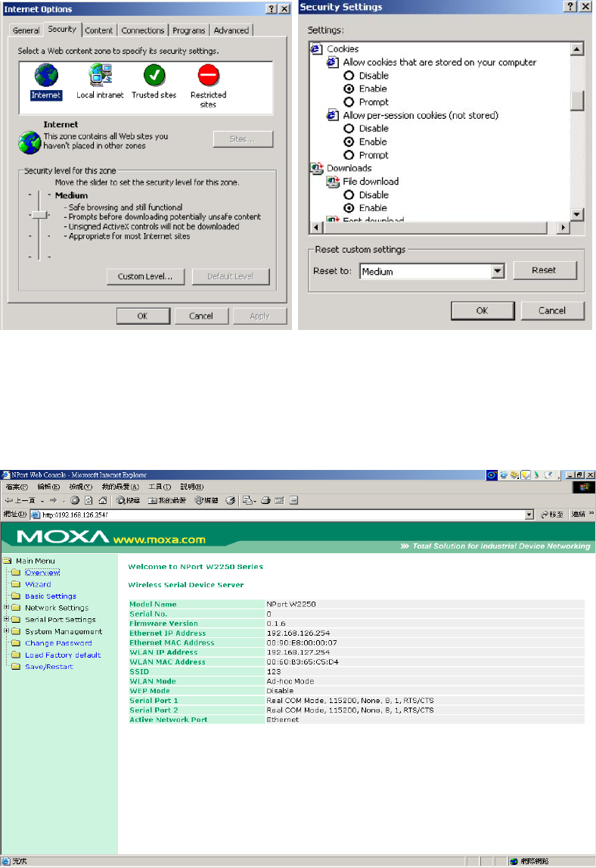Open the Forward button history dropdown arrow
Screen dimensions: 596x868
click(x=64, y=501)
